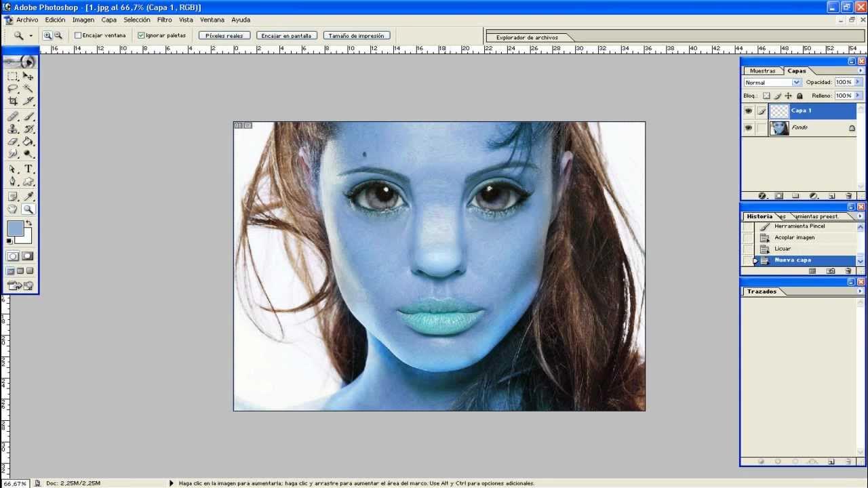Select the History Brush tool
The width and height of the screenshot is (868, 488).
(x=28, y=129)
